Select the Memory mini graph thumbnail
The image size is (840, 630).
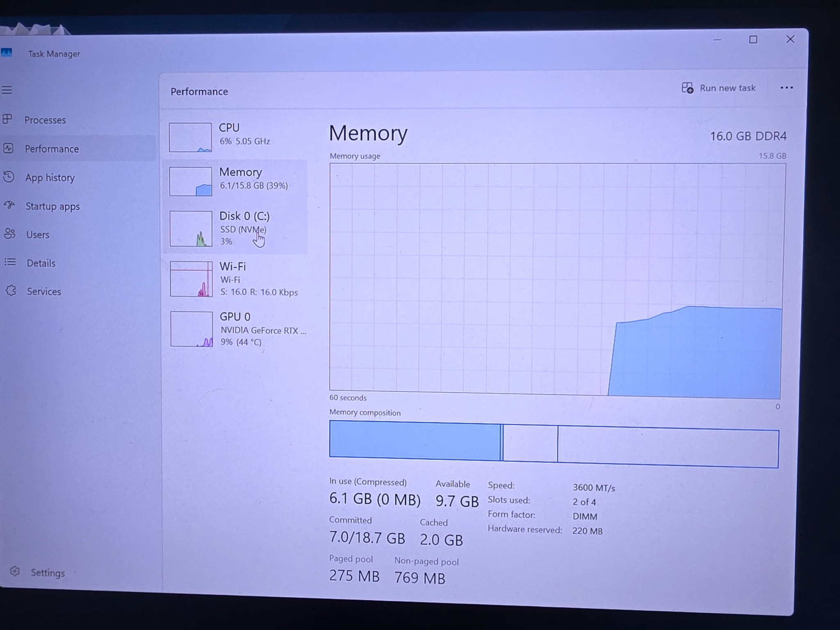[x=191, y=181]
